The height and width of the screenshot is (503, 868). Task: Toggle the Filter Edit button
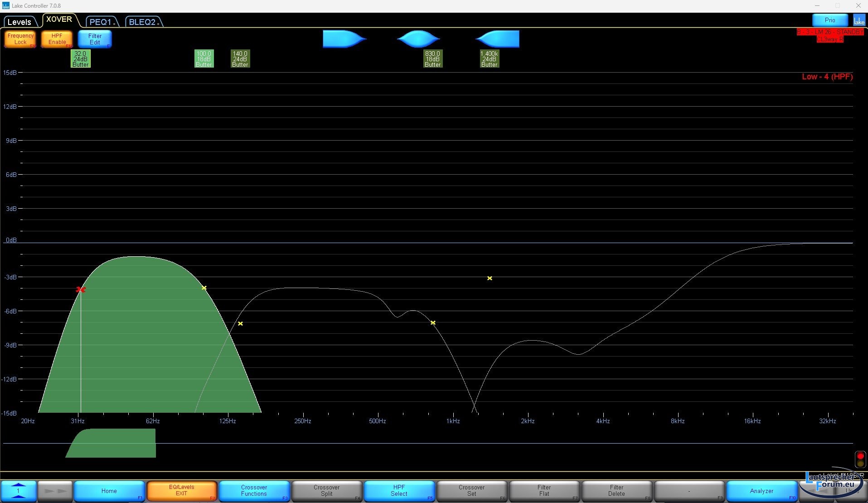click(x=95, y=39)
